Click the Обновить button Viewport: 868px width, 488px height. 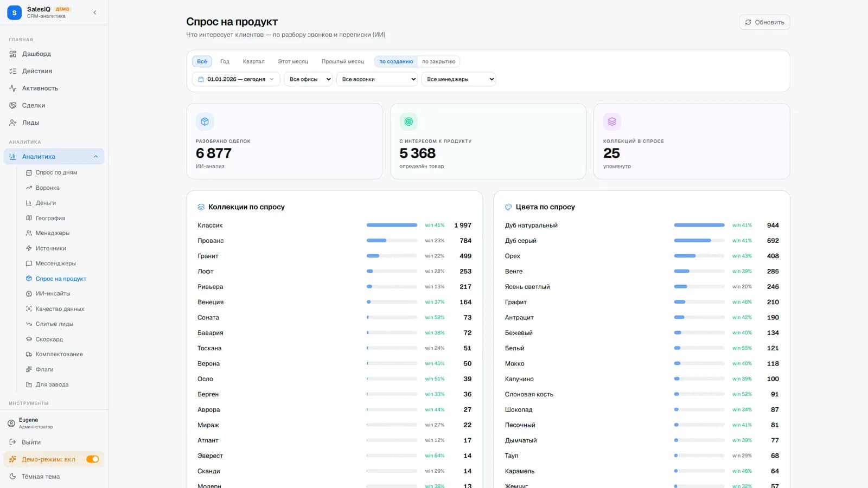coord(764,22)
